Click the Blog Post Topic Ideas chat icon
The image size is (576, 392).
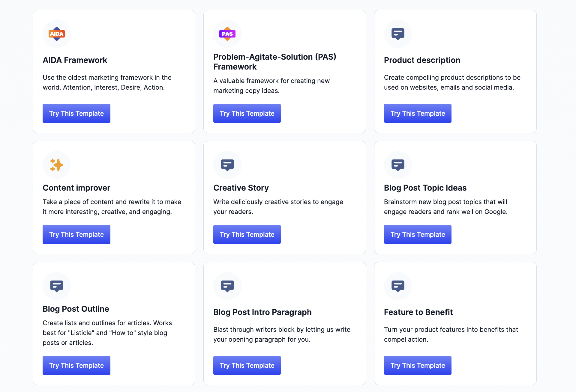tap(398, 165)
